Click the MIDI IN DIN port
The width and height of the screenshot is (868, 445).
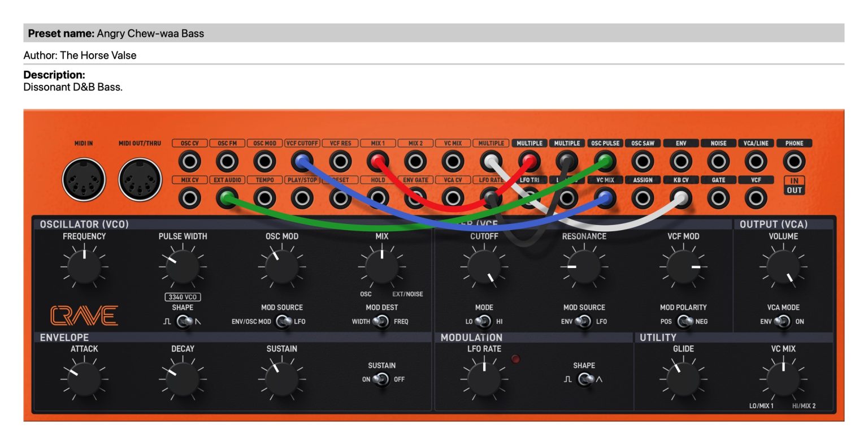pyautogui.click(x=84, y=180)
